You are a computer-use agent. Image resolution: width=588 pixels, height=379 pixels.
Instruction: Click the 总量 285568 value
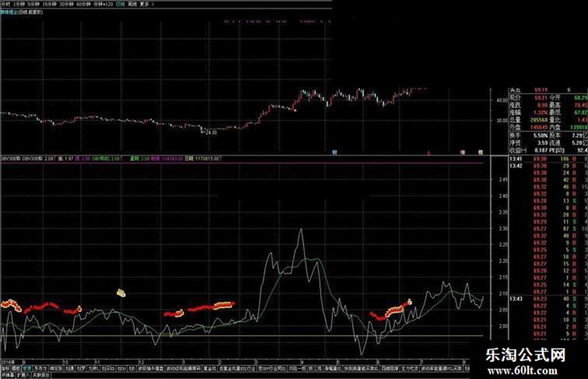coord(538,120)
